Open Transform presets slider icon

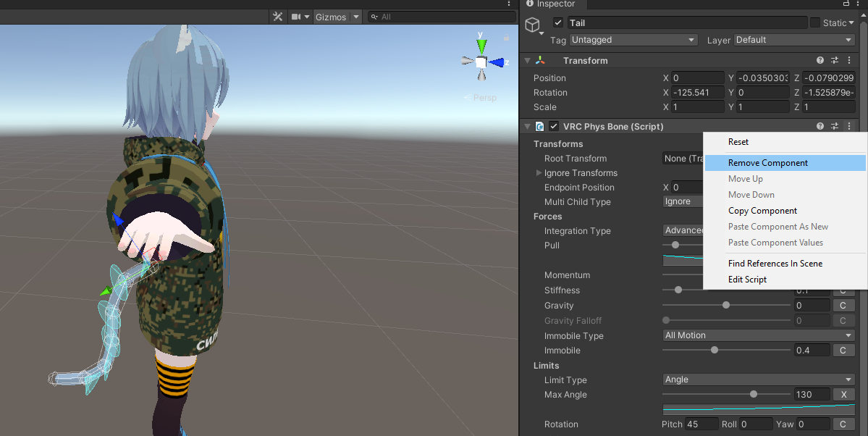tap(834, 60)
